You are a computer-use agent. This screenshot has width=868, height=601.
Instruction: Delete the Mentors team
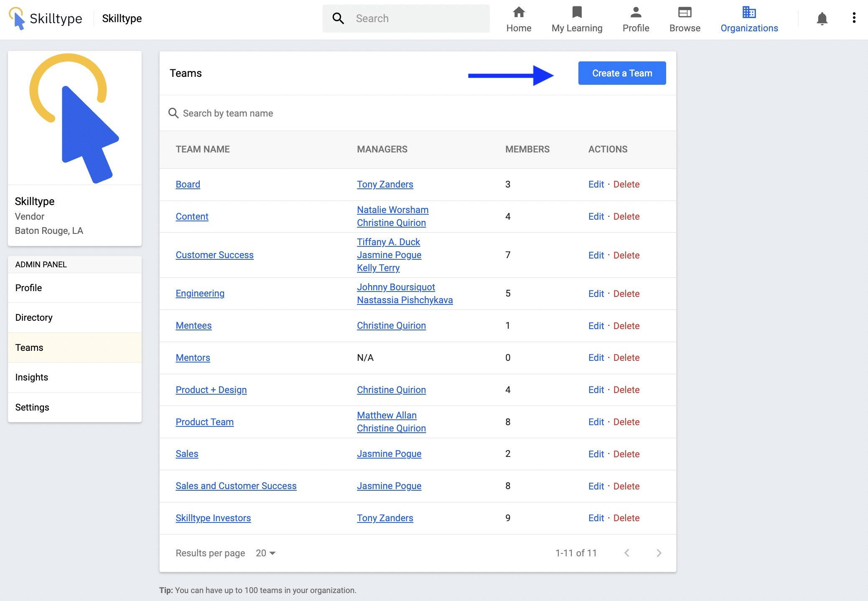[x=626, y=358]
